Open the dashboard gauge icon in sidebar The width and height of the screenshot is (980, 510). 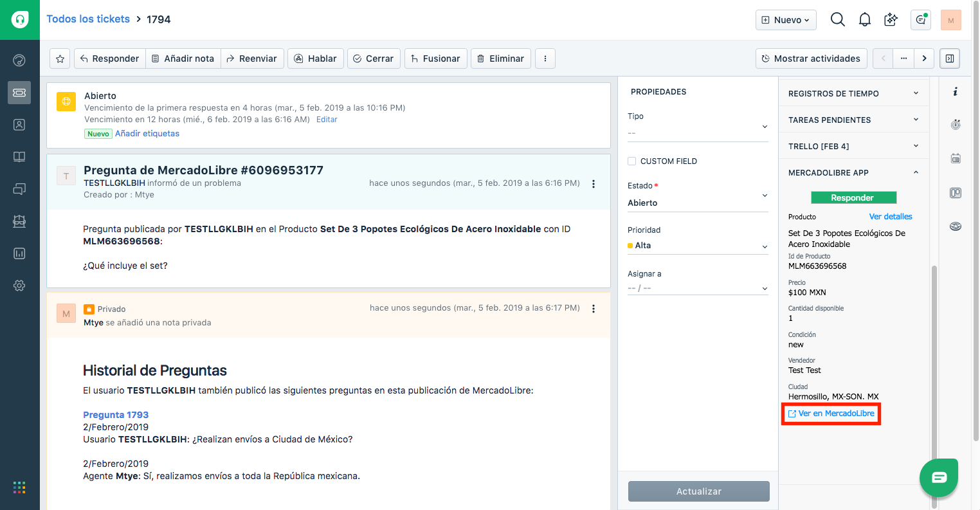(x=19, y=60)
